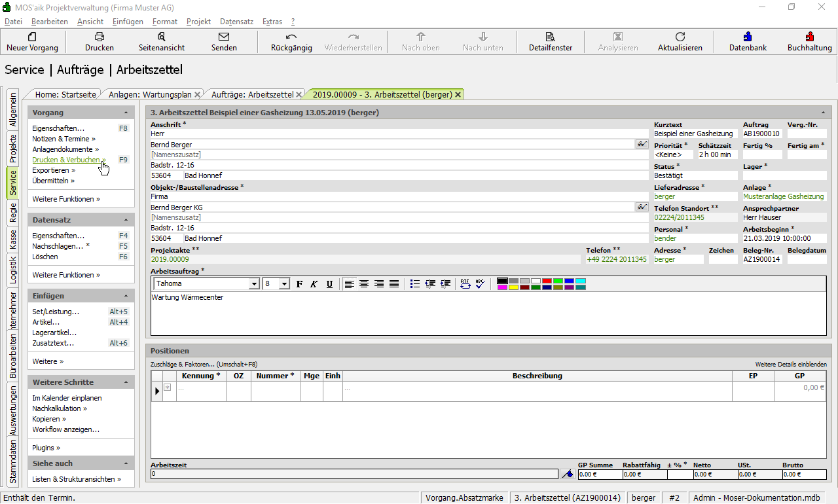This screenshot has width=838, height=504.
Task: Select the red color swatch
Action: point(547,281)
